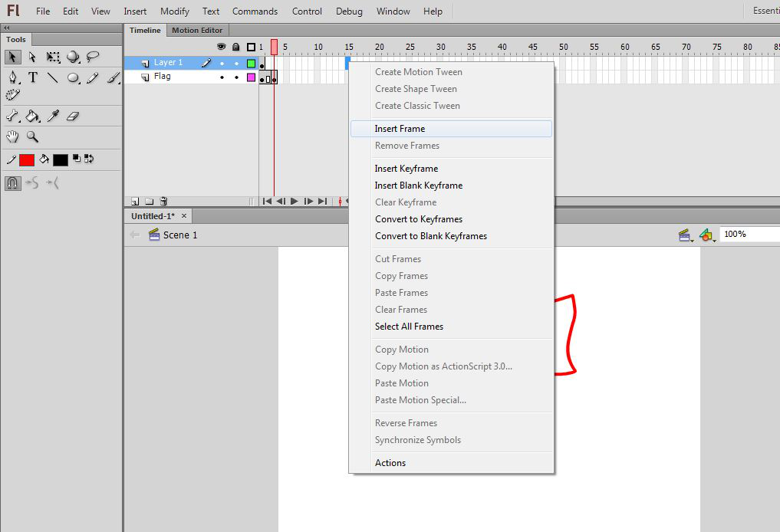Screen dimensions: 780x532
Task: Toggle visibility dot for Flag layer
Action: [x=222, y=77]
